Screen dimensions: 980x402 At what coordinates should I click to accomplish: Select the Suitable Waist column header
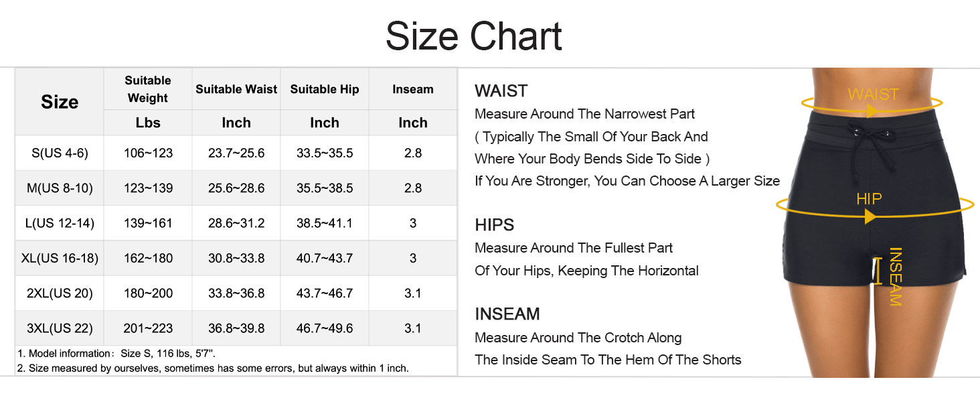click(x=236, y=89)
